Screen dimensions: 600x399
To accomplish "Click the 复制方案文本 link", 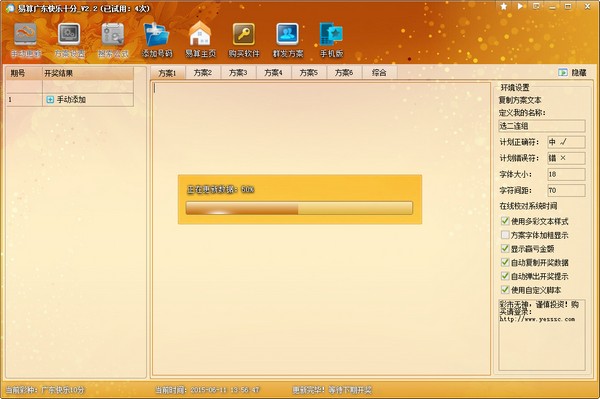I will point(520,100).
